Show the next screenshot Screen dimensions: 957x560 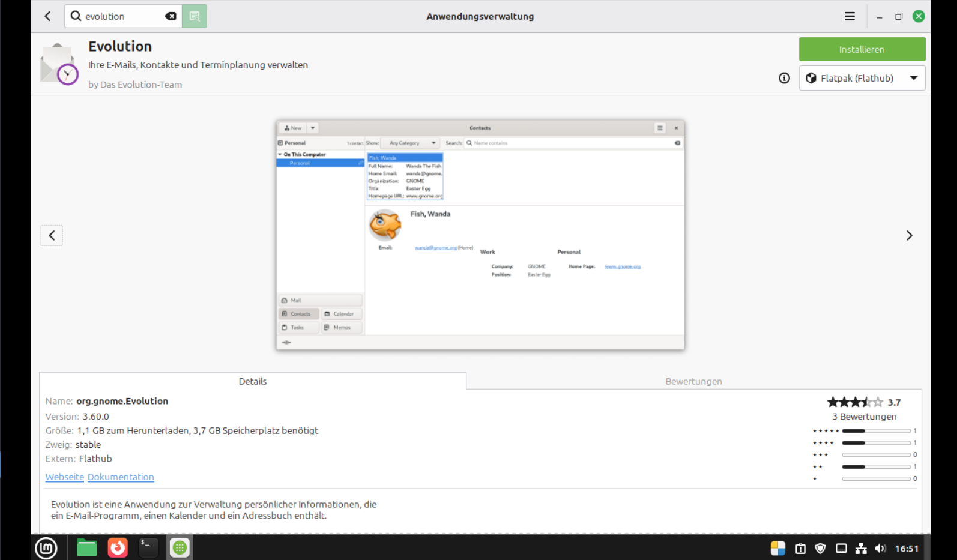(x=909, y=235)
